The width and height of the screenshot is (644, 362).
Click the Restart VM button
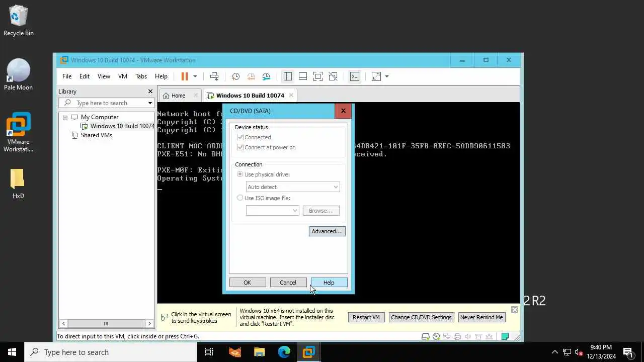click(x=366, y=317)
